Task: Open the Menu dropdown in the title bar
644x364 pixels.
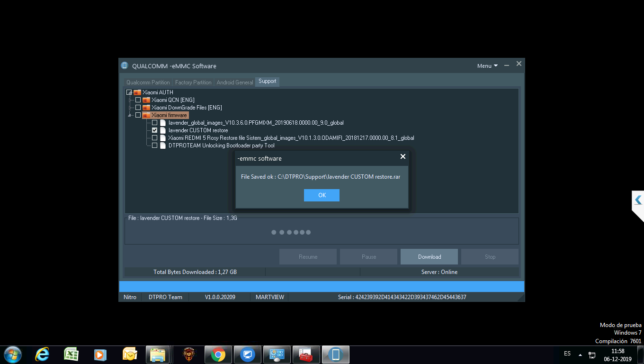Action: click(x=487, y=66)
